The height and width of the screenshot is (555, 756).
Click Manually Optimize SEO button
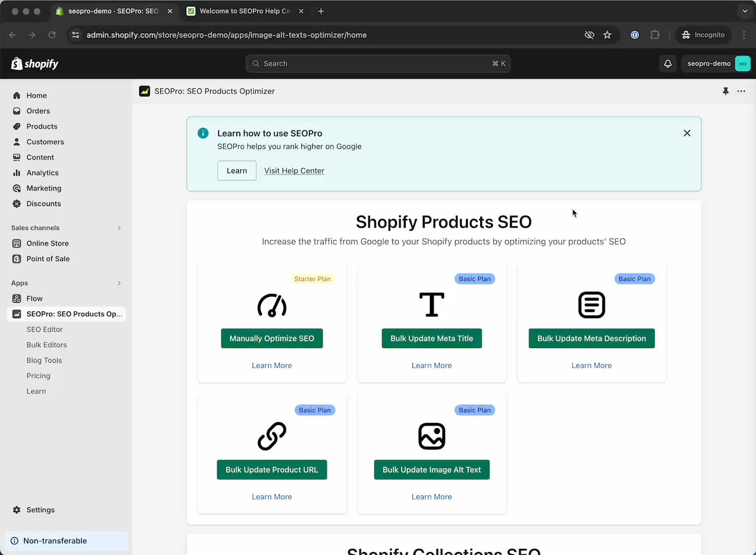(x=272, y=338)
